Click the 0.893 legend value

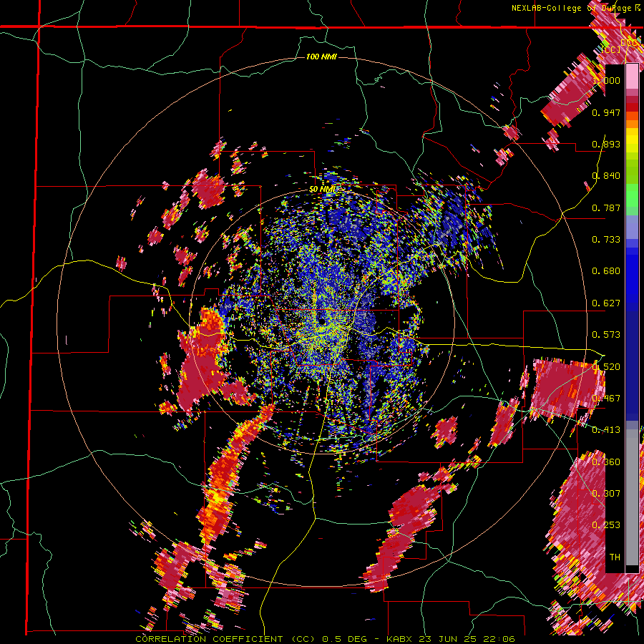[x=606, y=144]
